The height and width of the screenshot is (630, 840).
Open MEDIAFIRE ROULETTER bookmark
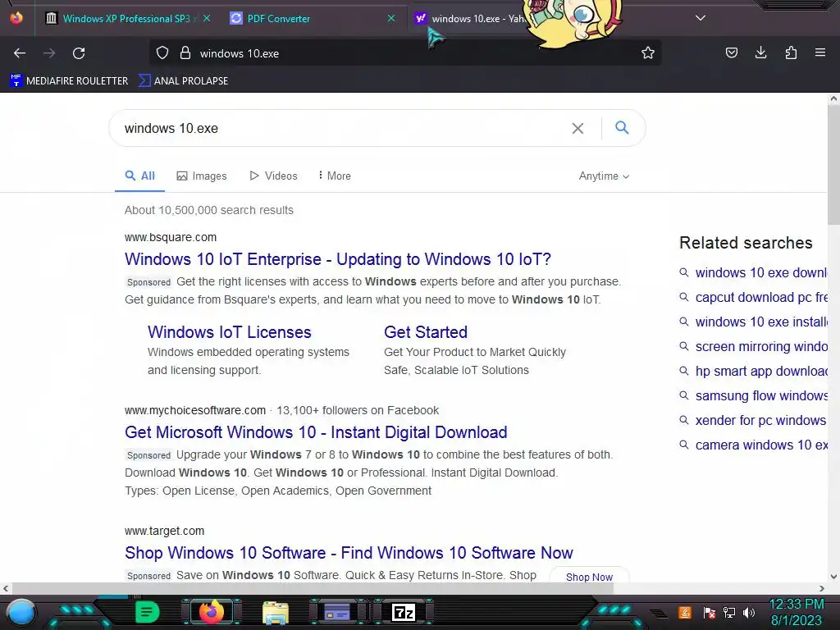(x=69, y=81)
